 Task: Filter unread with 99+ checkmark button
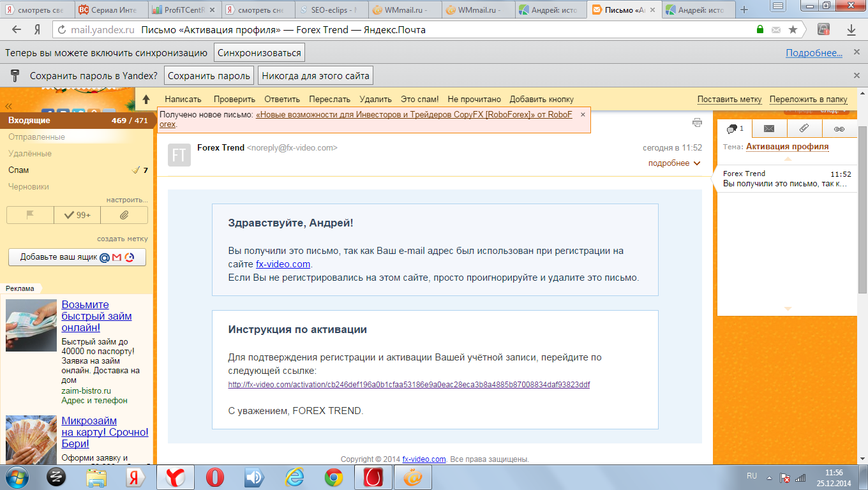pos(77,215)
